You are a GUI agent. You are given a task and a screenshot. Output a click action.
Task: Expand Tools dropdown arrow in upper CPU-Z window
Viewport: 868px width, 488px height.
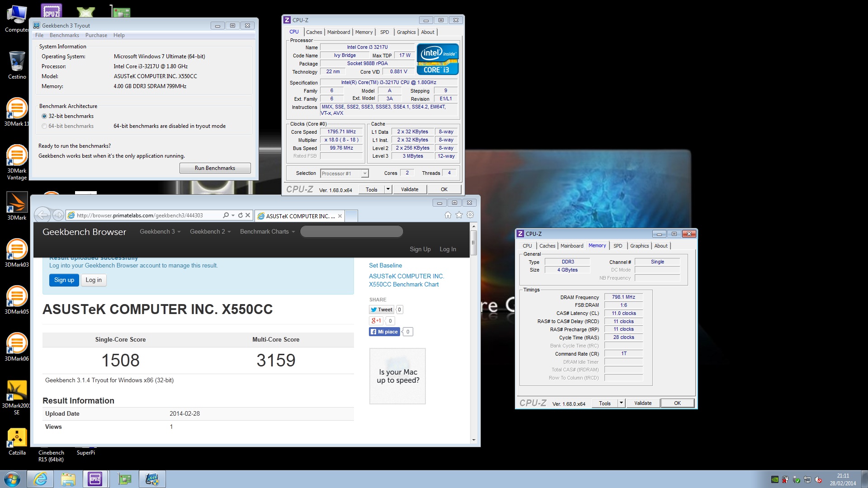click(388, 189)
